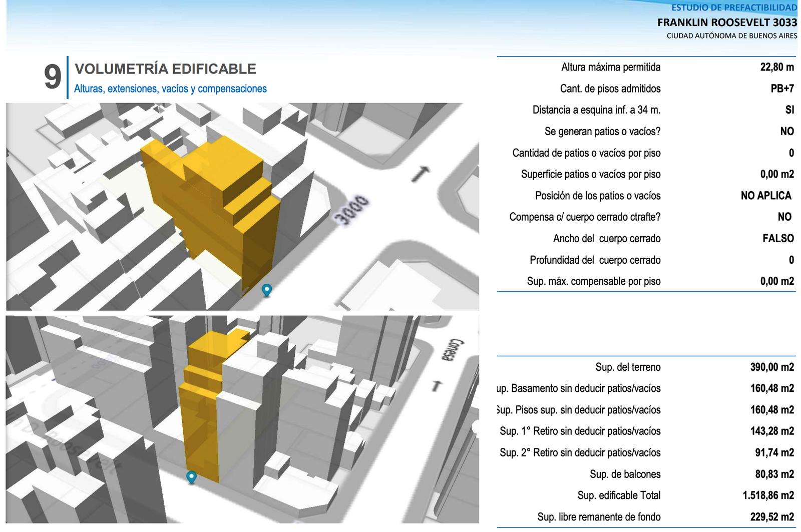Click the section number '9'
The image size is (801, 532).
[53, 77]
